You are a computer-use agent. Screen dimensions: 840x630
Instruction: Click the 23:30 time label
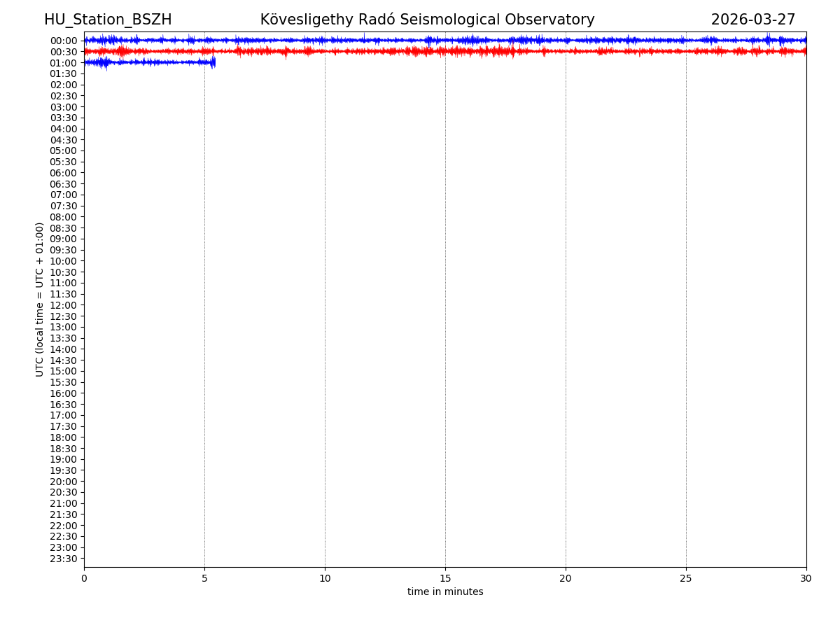tap(63, 559)
